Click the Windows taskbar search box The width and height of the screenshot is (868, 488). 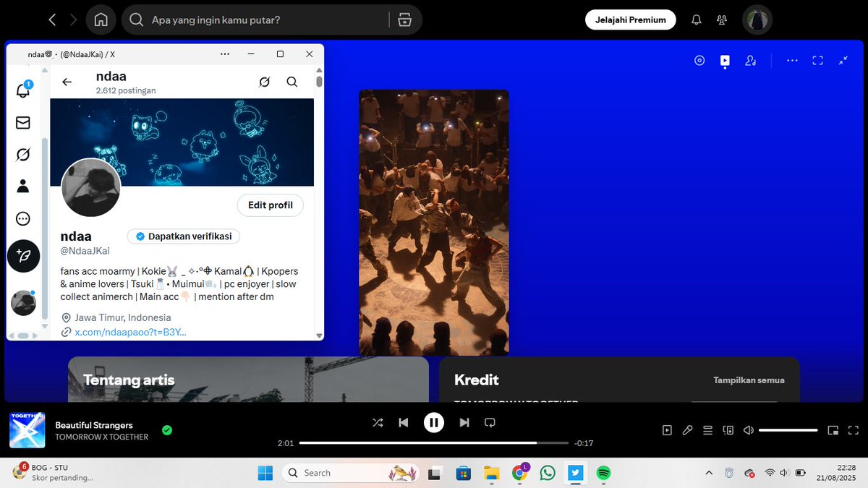tap(351, 473)
